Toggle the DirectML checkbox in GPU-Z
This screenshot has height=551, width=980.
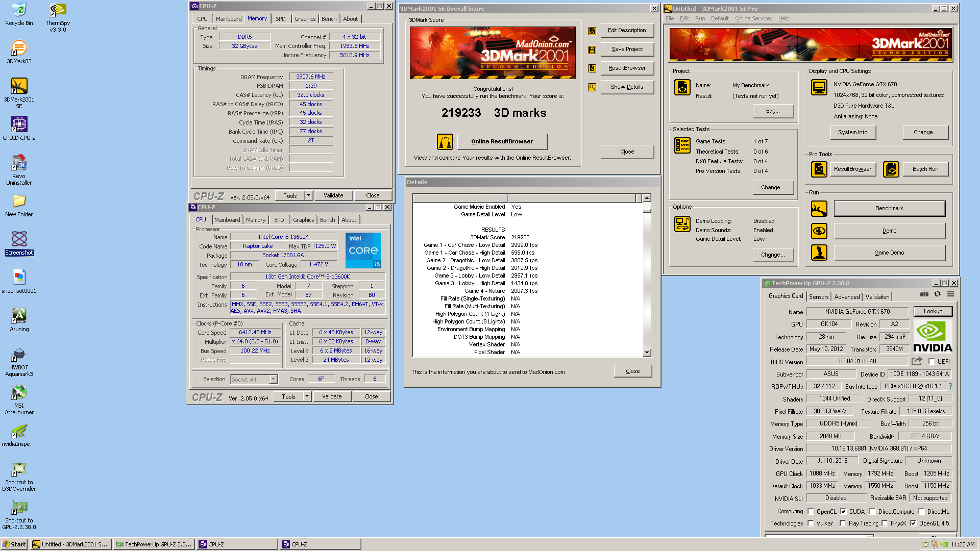click(921, 512)
